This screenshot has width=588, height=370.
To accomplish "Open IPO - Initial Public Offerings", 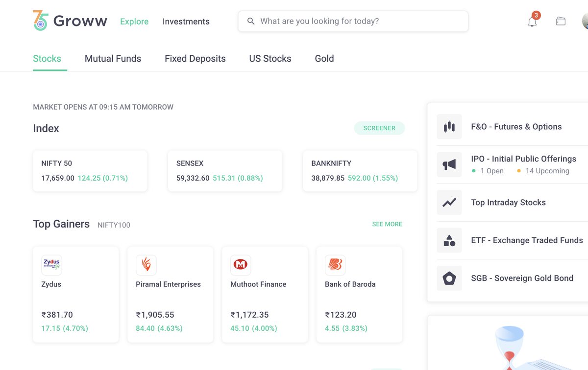I will tap(524, 159).
